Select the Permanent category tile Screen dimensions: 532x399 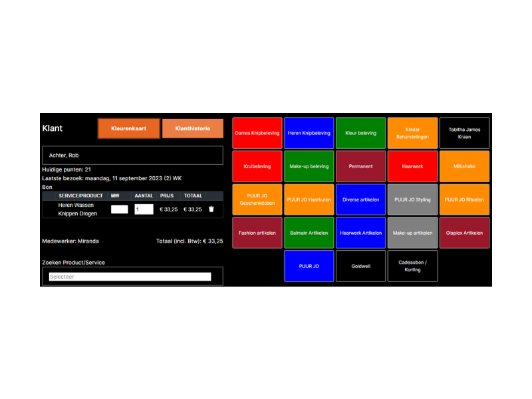click(360, 166)
